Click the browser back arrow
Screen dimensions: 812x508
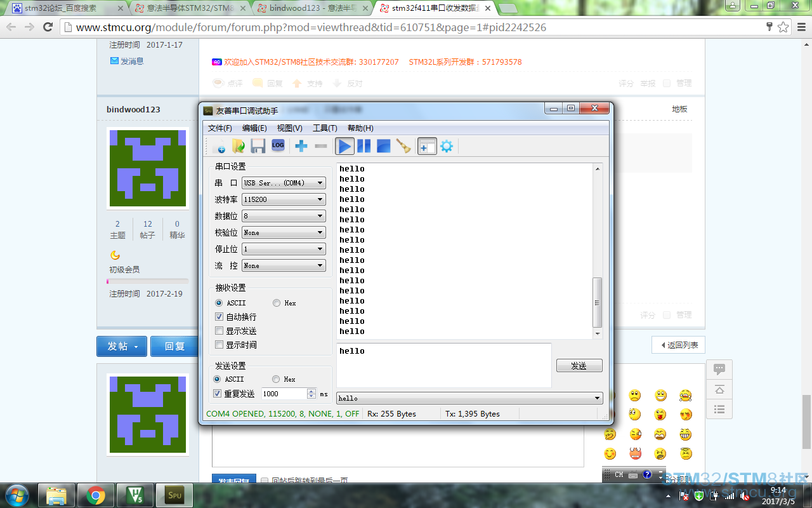tap(11, 27)
